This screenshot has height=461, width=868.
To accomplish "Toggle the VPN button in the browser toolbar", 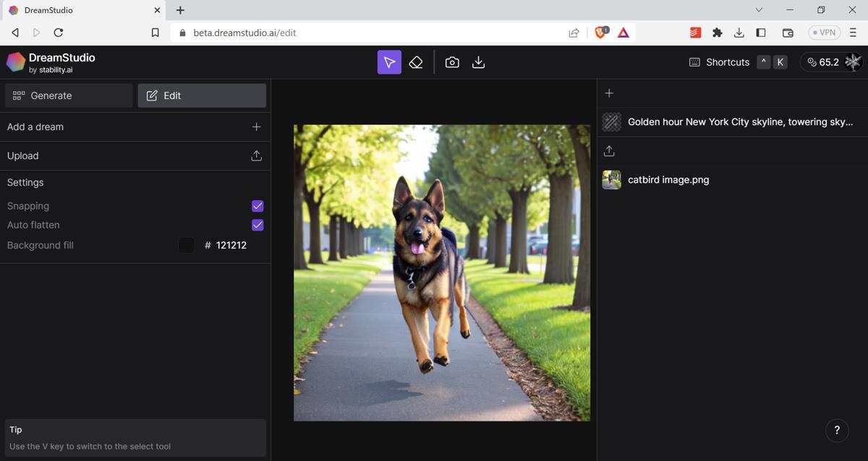I will pyautogui.click(x=824, y=32).
